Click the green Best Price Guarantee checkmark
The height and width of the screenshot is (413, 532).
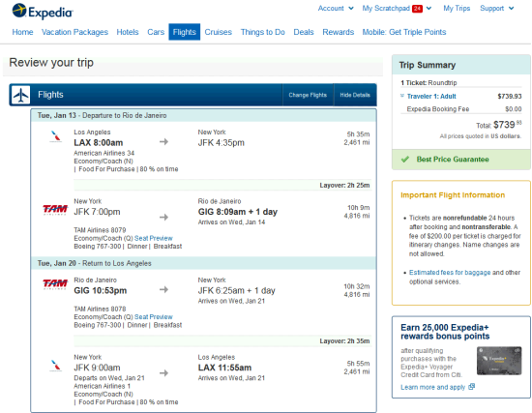[x=405, y=160]
